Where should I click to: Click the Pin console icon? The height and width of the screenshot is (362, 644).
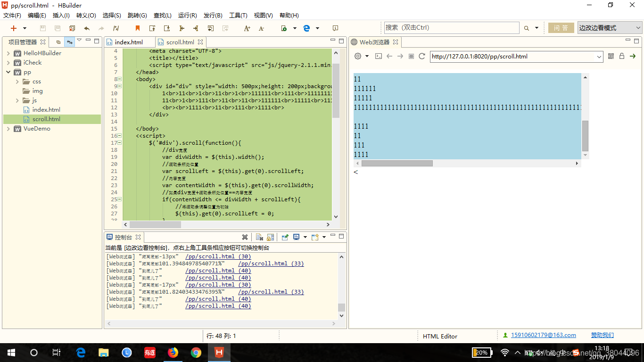[x=285, y=237]
